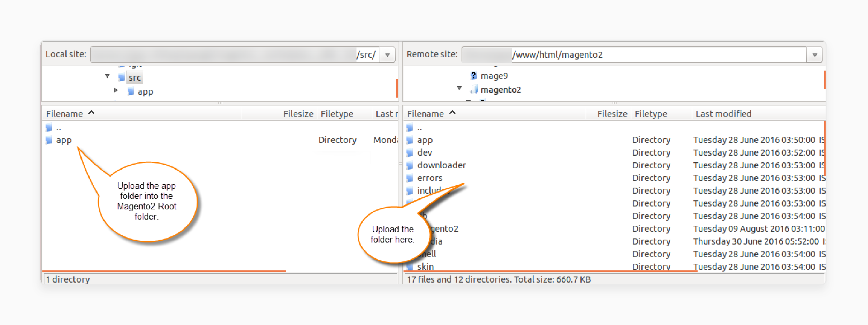Select the mage9 tree item

coord(494,76)
